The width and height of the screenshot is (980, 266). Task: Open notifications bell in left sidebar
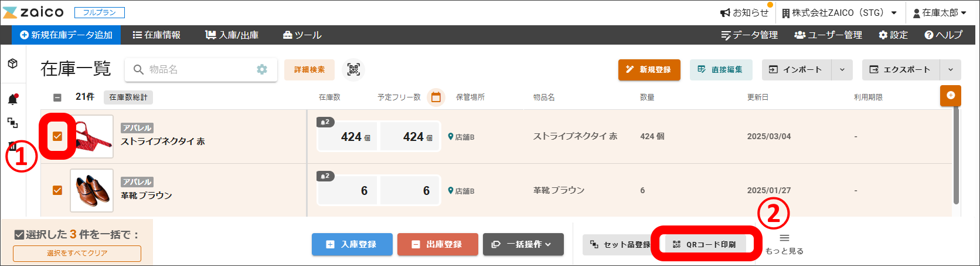pos(12,99)
